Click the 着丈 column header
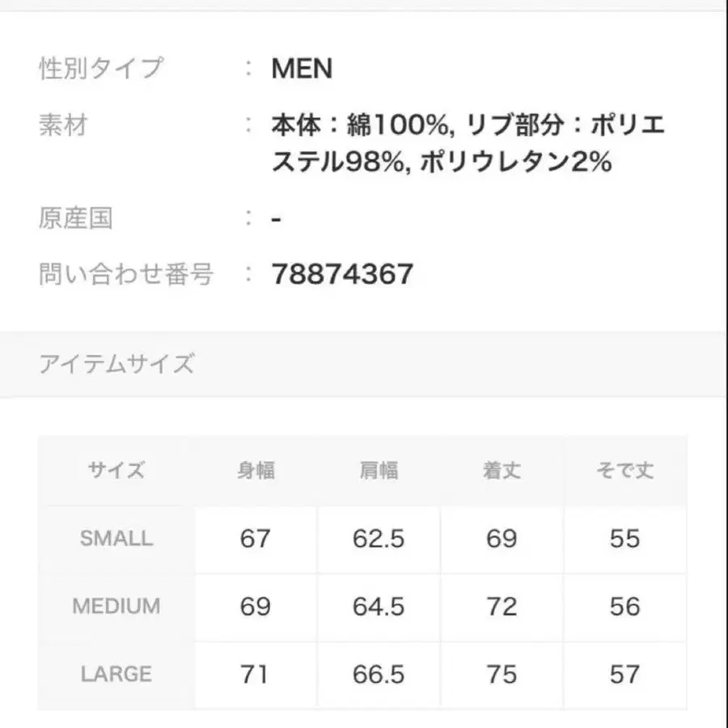Image resolution: width=728 pixels, height=728 pixels. tap(502, 471)
